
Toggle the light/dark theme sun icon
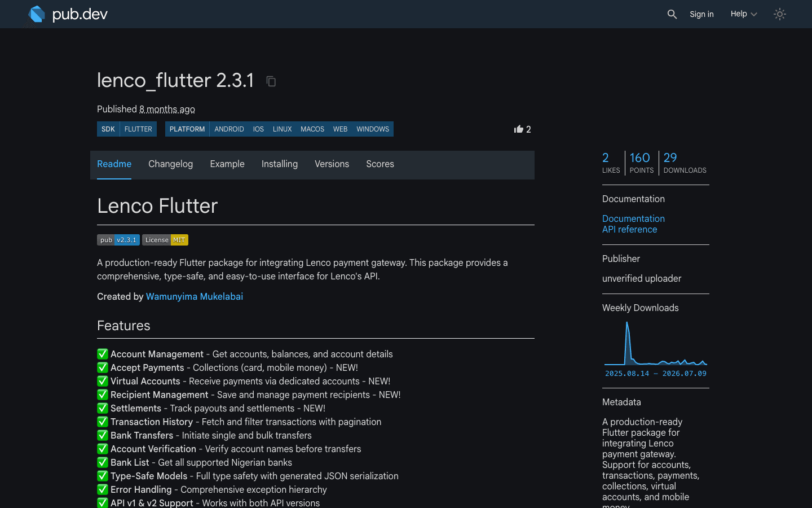[x=780, y=14]
